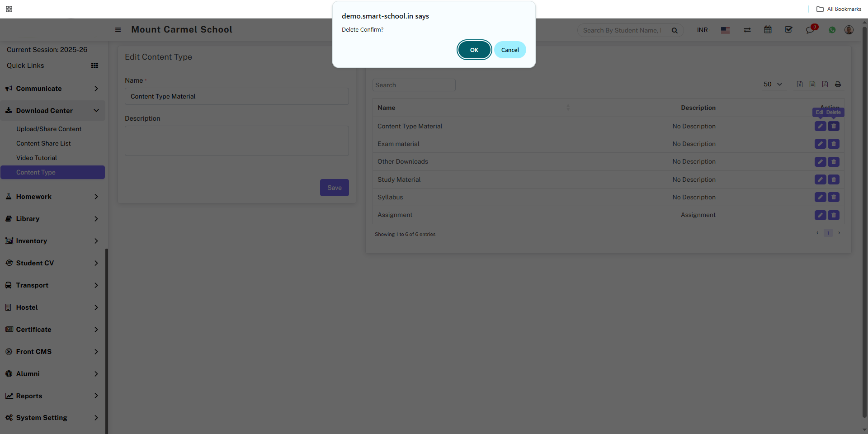868x434 pixels.
Task: Open the user profile avatar
Action: [x=849, y=30]
